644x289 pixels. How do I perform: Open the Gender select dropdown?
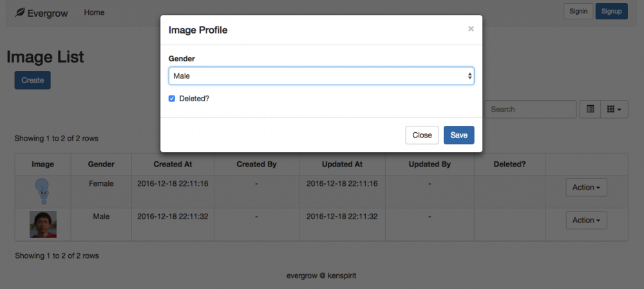(x=321, y=76)
